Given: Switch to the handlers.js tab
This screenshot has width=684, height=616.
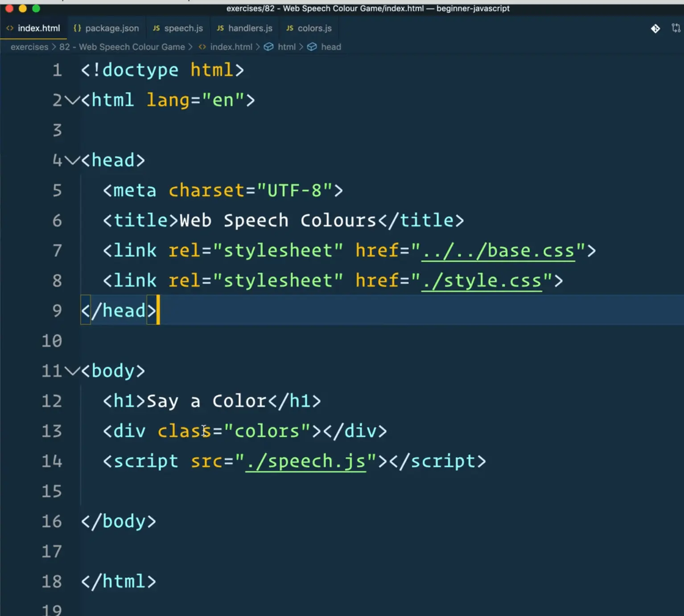Looking at the screenshot, I should click(250, 28).
